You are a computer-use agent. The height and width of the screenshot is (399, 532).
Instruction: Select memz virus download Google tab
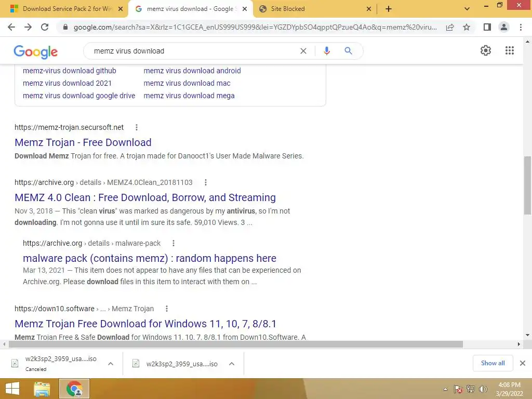point(189,9)
